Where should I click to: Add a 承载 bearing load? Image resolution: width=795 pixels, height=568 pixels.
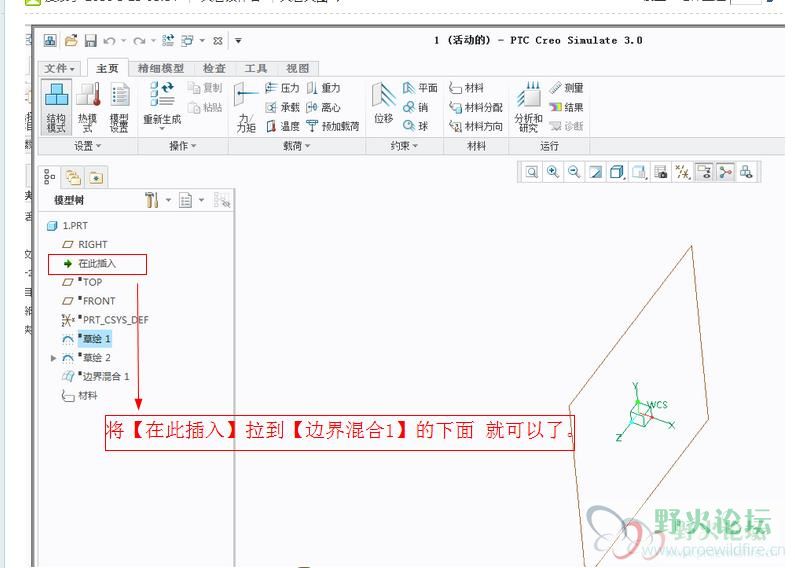tap(282, 107)
